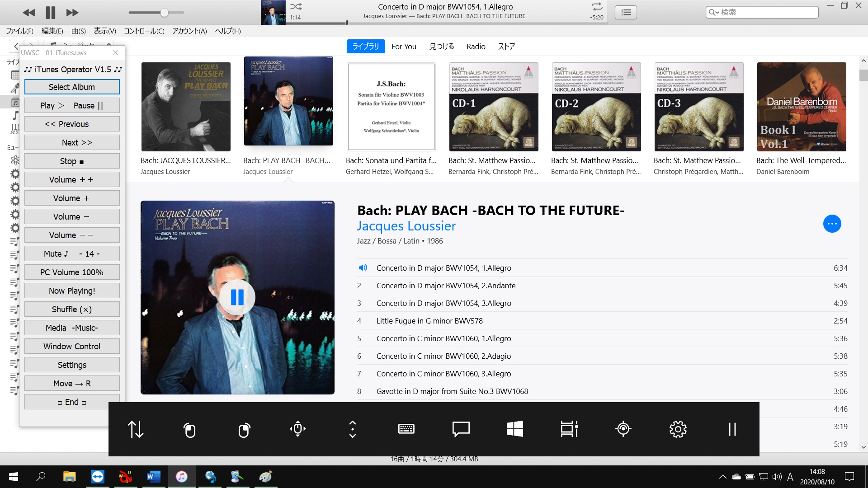Select Matthäus-Passion CD-1 album cover
The image size is (868, 488).
coord(494,107)
